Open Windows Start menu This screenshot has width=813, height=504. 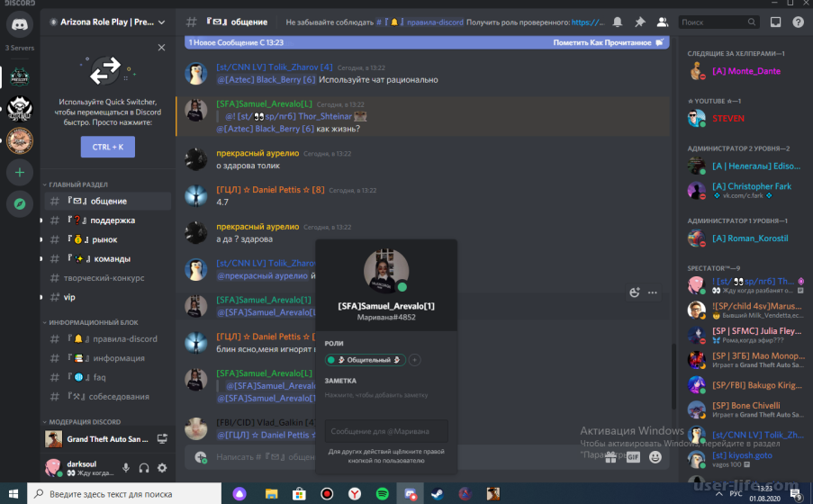(14, 493)
